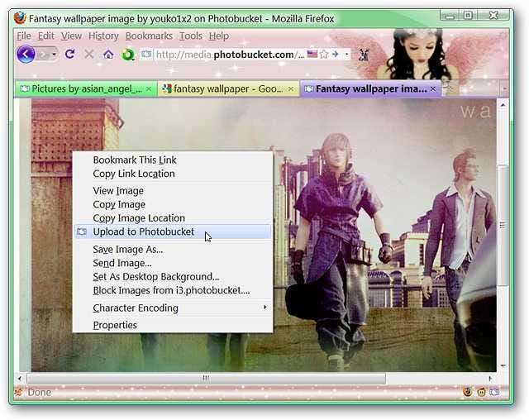Screen dimensions: 529x420
Task: Click the Greasemonkey monkey icon in status bar
Action: pos(481,393)
